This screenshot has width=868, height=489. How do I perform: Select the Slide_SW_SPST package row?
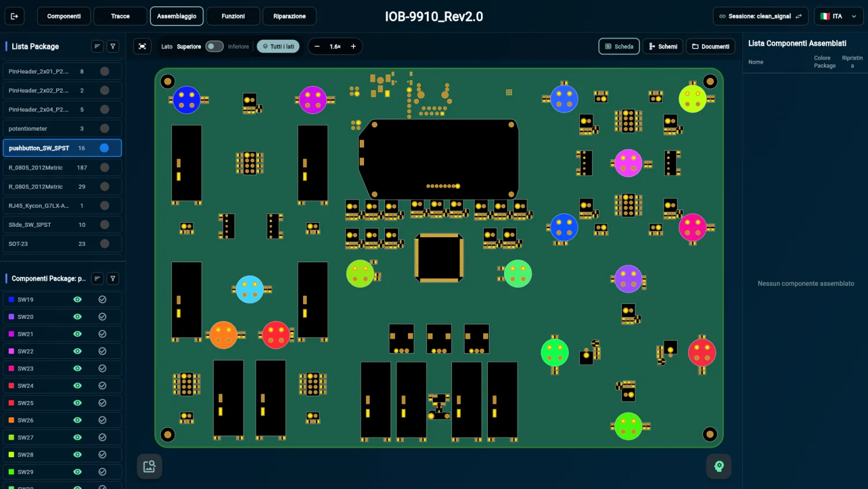click(62, 225)
